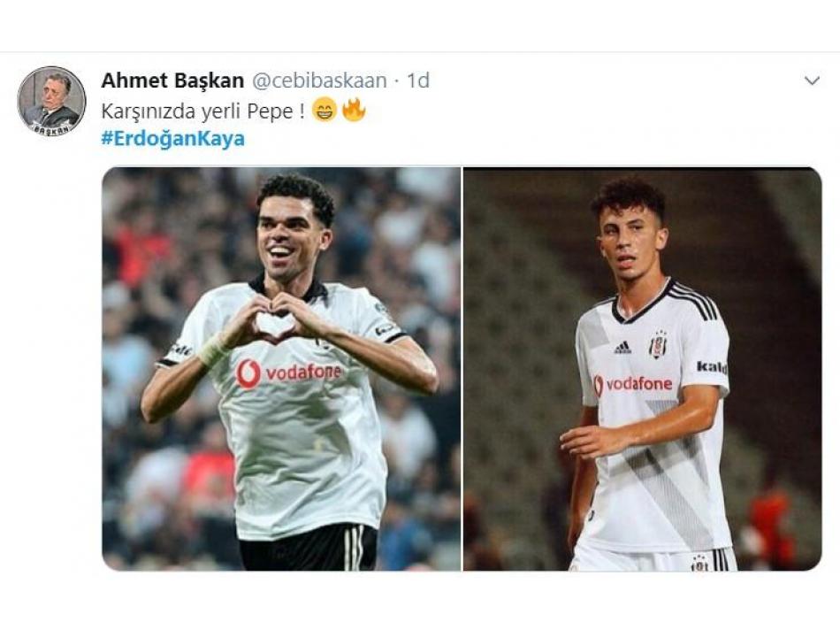Click the heart shape made by hands
The width and height of the screenshot is (840, 630).
pos(273,326)
